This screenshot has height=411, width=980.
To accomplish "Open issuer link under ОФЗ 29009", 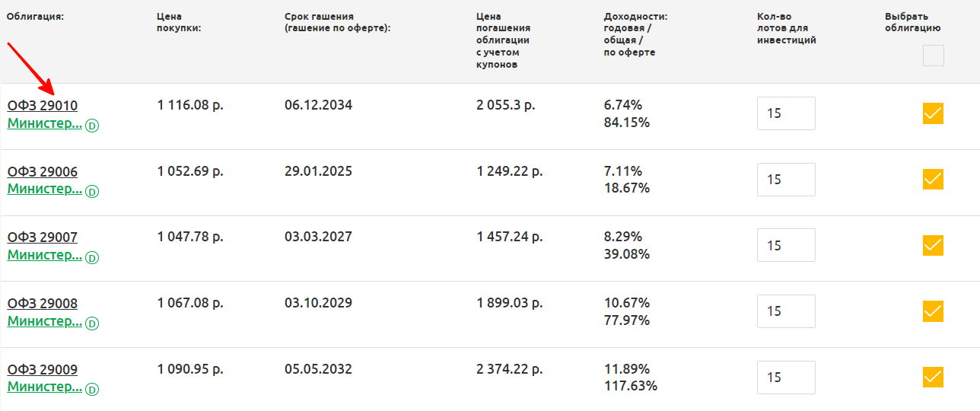I will coord(44,387).
